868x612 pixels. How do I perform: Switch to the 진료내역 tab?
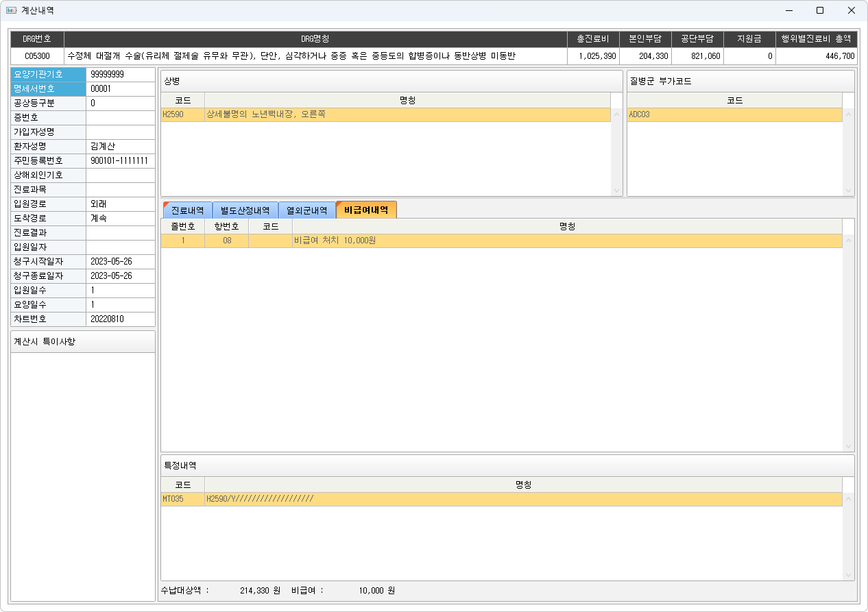(x=187, y=210)
